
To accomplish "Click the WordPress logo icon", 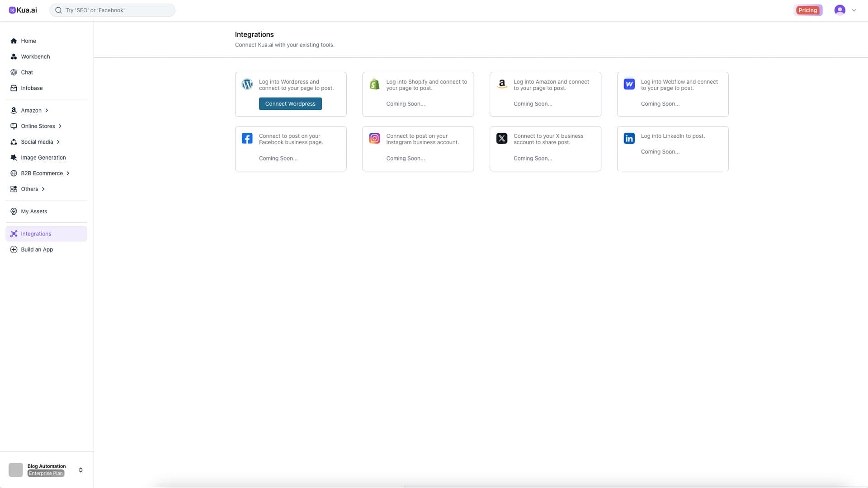I will click(247, 84).
